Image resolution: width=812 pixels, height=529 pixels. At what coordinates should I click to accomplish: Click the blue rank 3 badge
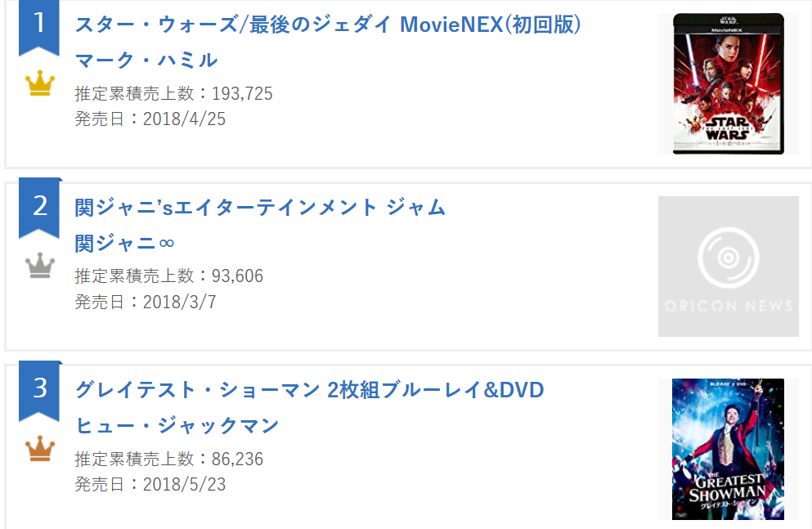point(39,388)
